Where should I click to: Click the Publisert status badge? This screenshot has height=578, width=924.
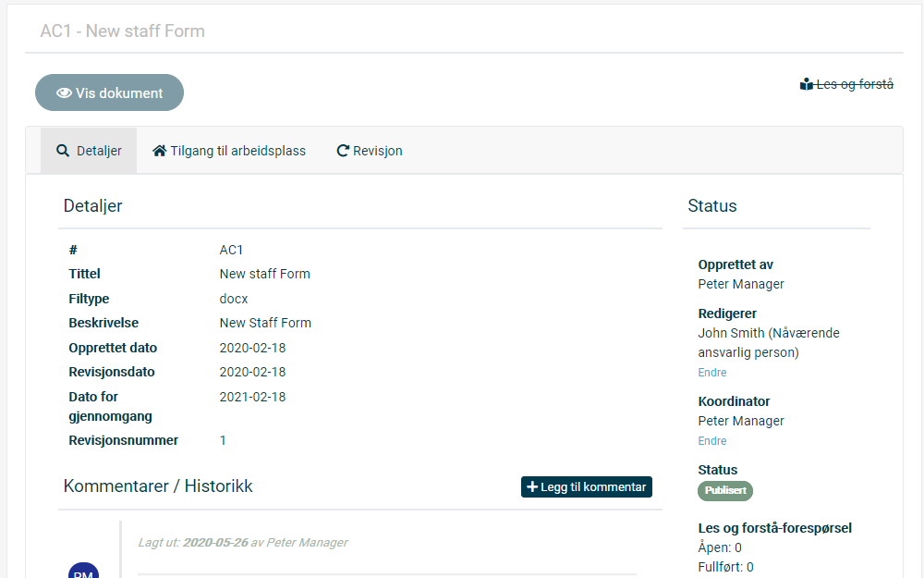point(724,491)
